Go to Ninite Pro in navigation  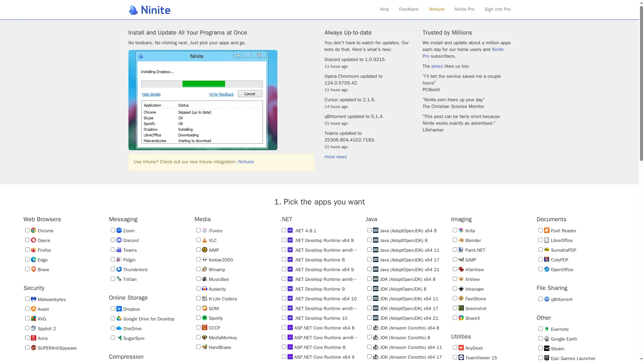click(x=464, y=9)
